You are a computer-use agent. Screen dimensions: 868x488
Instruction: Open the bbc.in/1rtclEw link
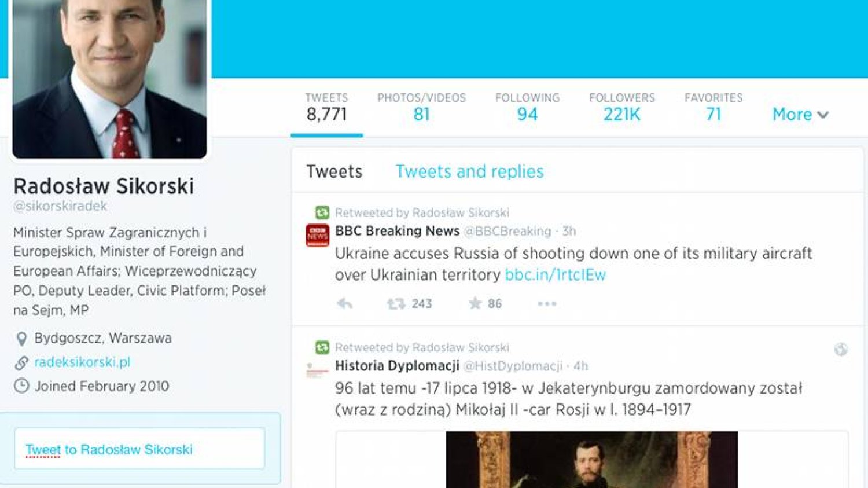point(556,274)
